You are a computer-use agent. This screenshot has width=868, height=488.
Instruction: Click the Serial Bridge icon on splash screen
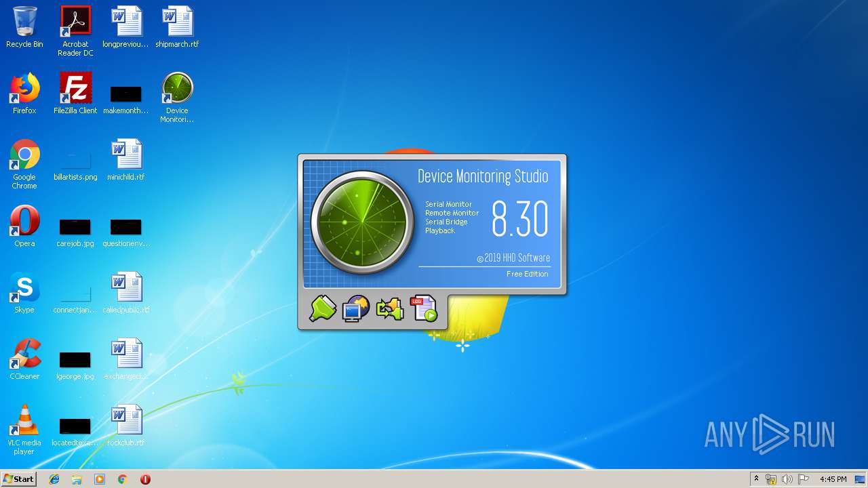pyautogui.click(x=390, y=308)
